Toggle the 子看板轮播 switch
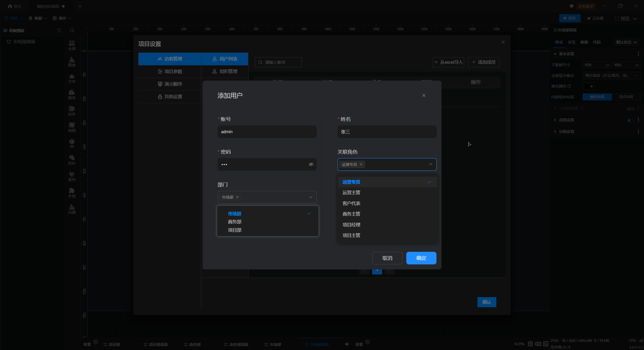Screen dimensions: 644x350 click(x=630, y=109)
